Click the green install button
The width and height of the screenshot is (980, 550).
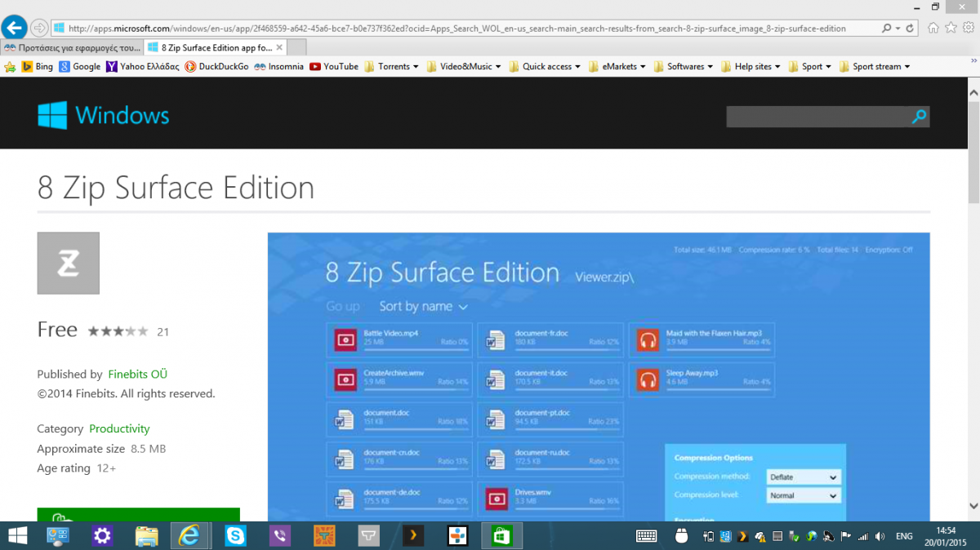pyautogui.click(x=138, y=514)
